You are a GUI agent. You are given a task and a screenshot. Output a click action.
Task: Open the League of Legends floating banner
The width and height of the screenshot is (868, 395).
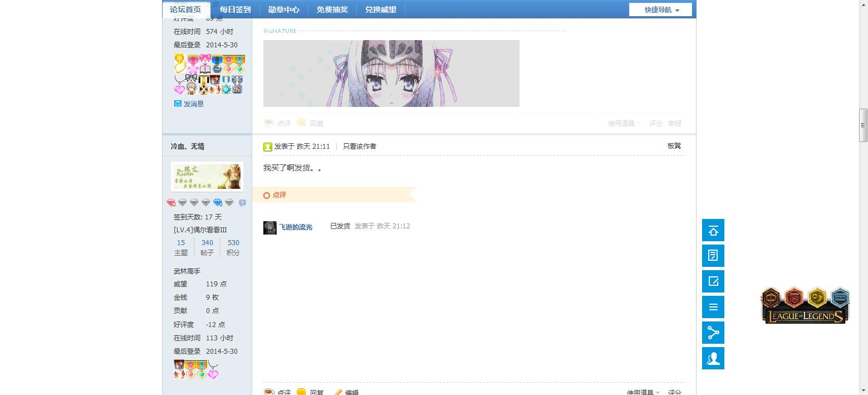click(x=805, y=305)
